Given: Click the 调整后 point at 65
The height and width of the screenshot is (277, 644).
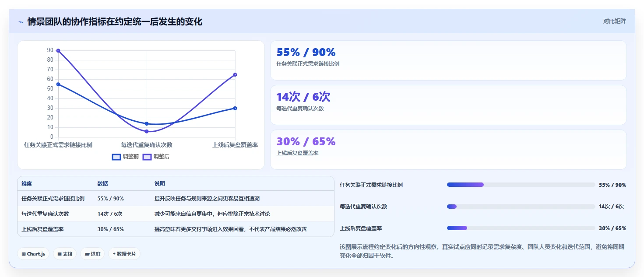Looking at the screenshot, I should [235, 74].
